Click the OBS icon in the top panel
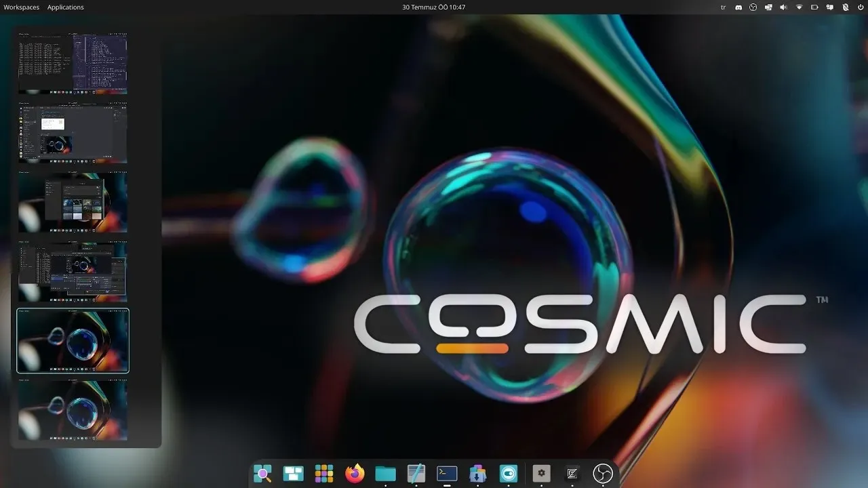This screenshot has height=488, width=868. [x=753, y=7]
